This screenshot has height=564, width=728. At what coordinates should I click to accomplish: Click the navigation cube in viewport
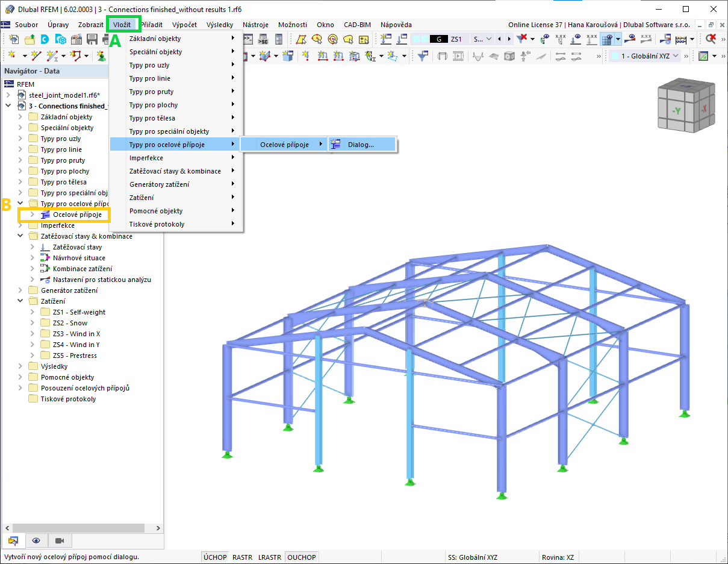(x=686, y=107)
